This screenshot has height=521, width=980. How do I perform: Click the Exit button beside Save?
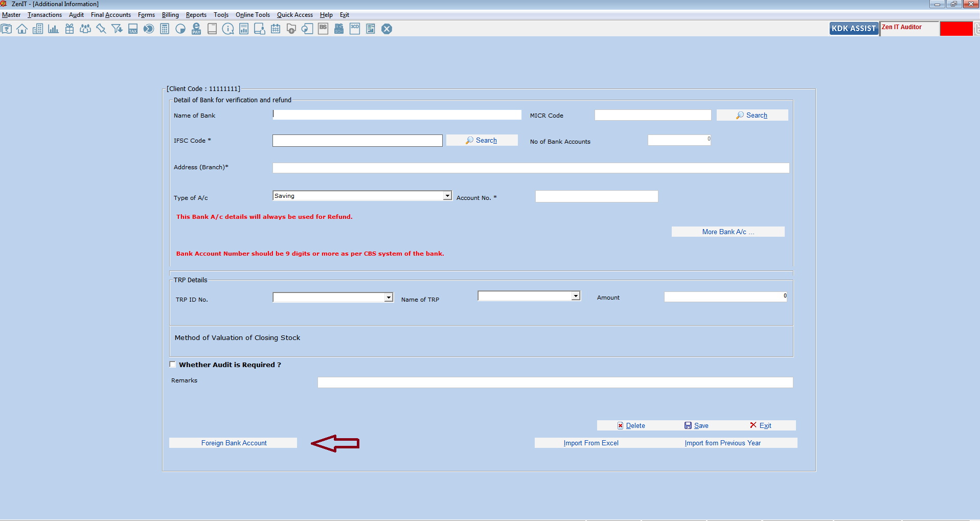pos(761,425)
